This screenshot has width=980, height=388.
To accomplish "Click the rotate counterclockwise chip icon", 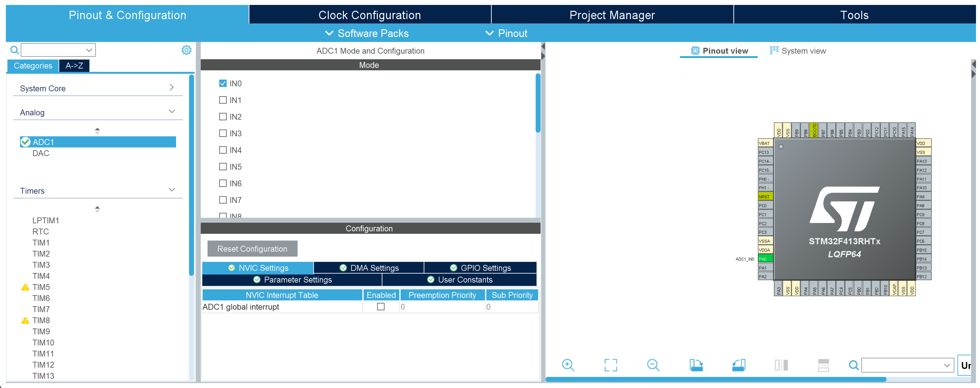I will (739, 365).
